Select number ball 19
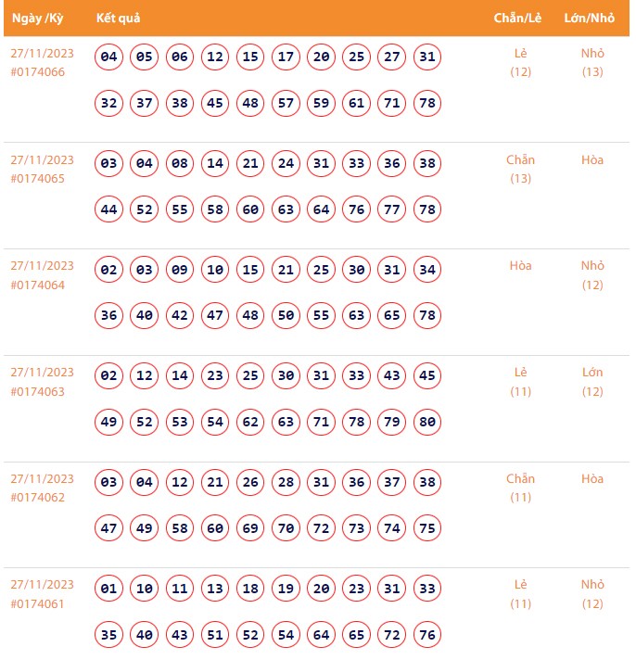Image resolution: width=636 pixels, height=672 pixels. tap(286, 590)
